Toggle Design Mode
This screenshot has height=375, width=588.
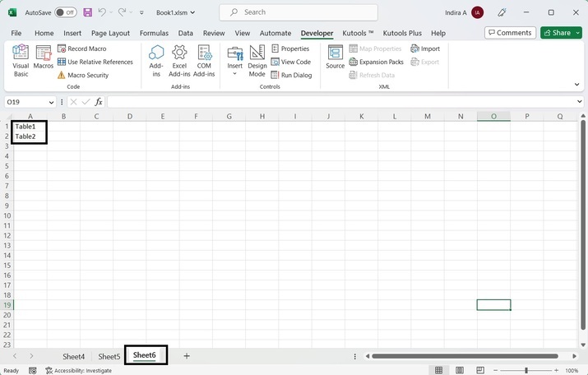[x=257, y=61]
